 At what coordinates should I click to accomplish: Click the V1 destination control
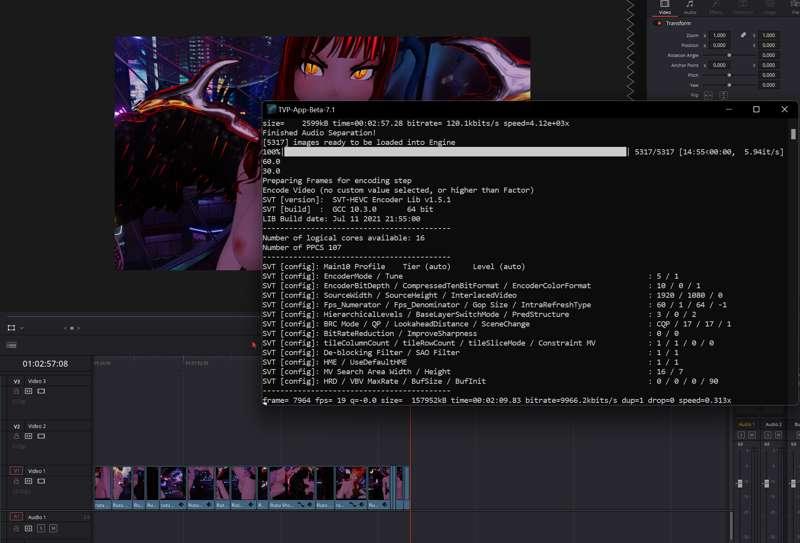[16, 471]
